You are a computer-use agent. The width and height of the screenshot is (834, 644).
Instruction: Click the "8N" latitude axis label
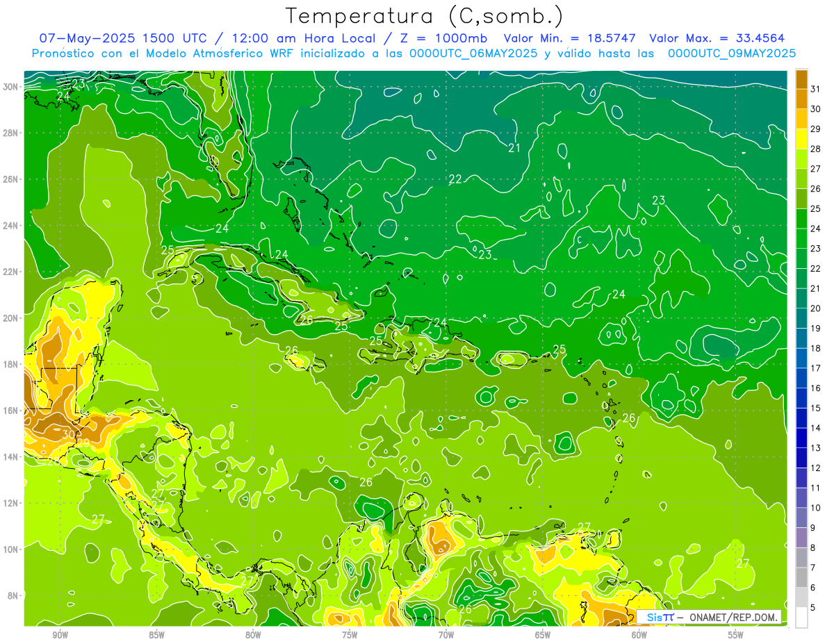[x=13, y=595]
